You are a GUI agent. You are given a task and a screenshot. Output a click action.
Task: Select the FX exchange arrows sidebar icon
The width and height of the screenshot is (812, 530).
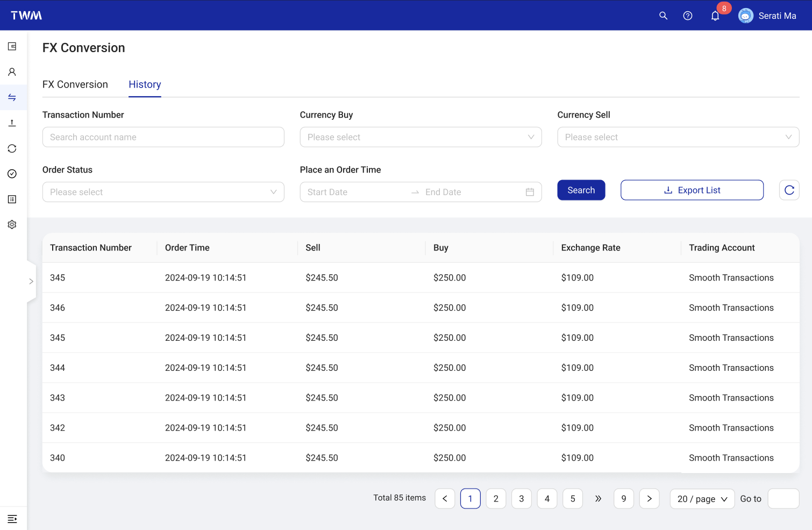click(12, 97)
